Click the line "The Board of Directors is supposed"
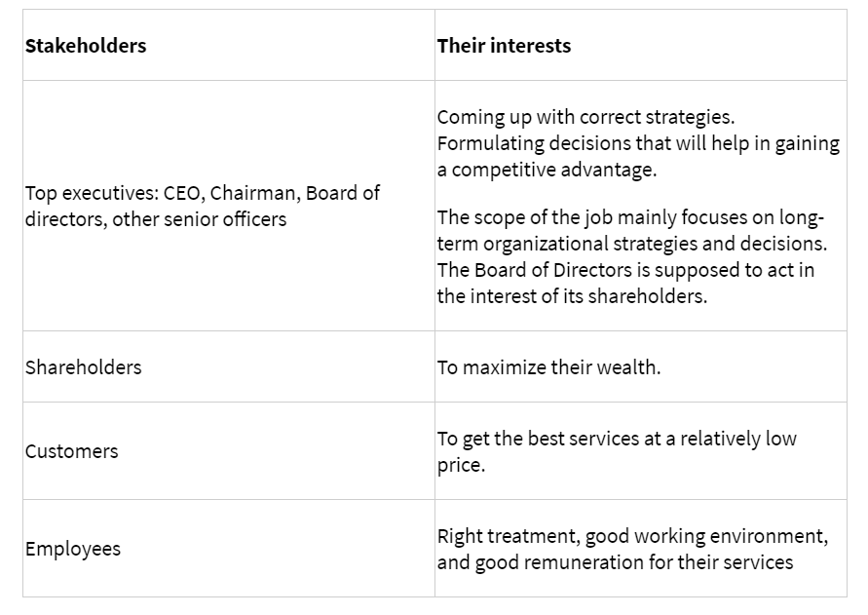 click(625, 270)
